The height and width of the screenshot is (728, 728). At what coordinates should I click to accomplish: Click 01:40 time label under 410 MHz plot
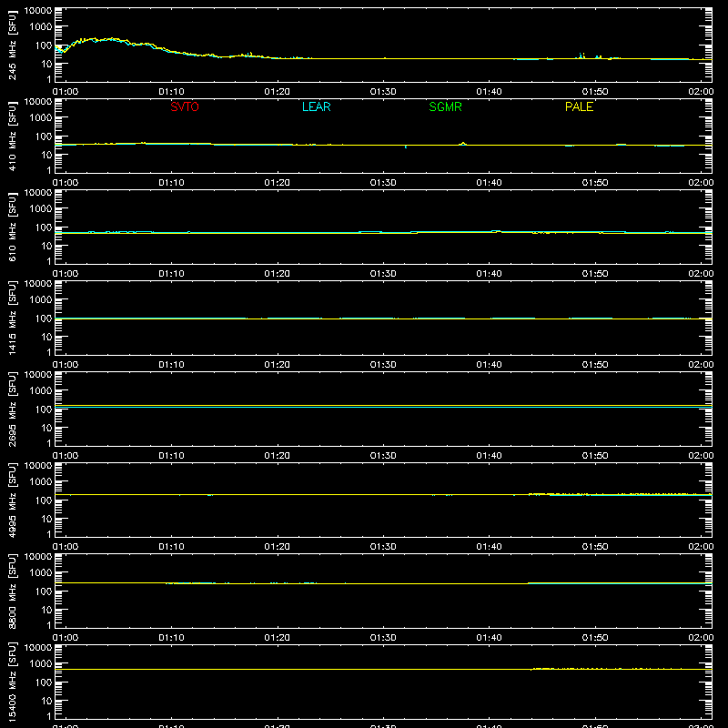click(x=489, y=183)
